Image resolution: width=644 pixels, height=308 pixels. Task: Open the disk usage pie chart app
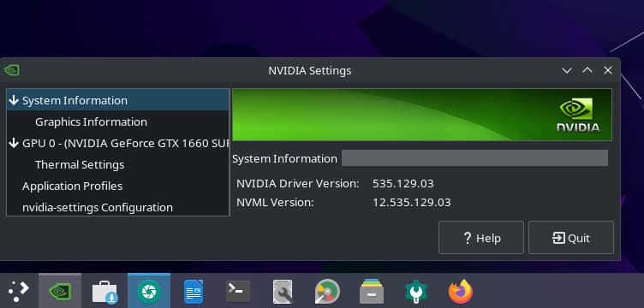click(327, 292)
